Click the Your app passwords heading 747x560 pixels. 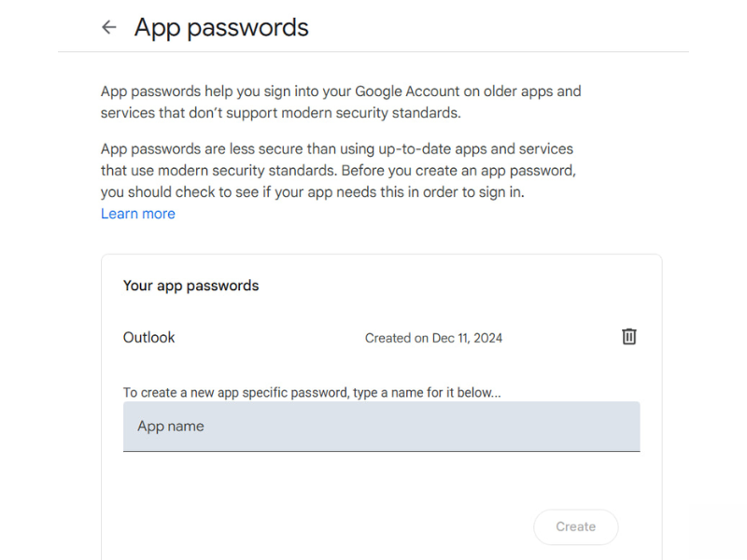(190, 286)
